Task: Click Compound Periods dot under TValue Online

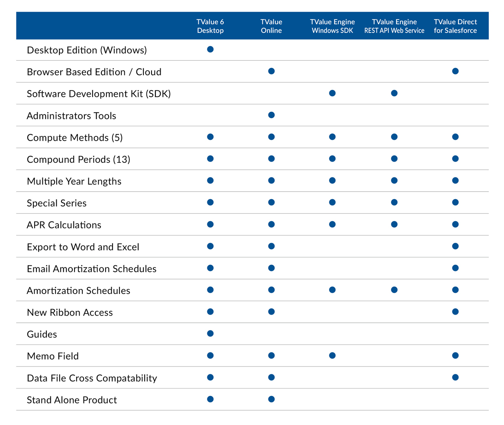Action: (x=271, y=159)
